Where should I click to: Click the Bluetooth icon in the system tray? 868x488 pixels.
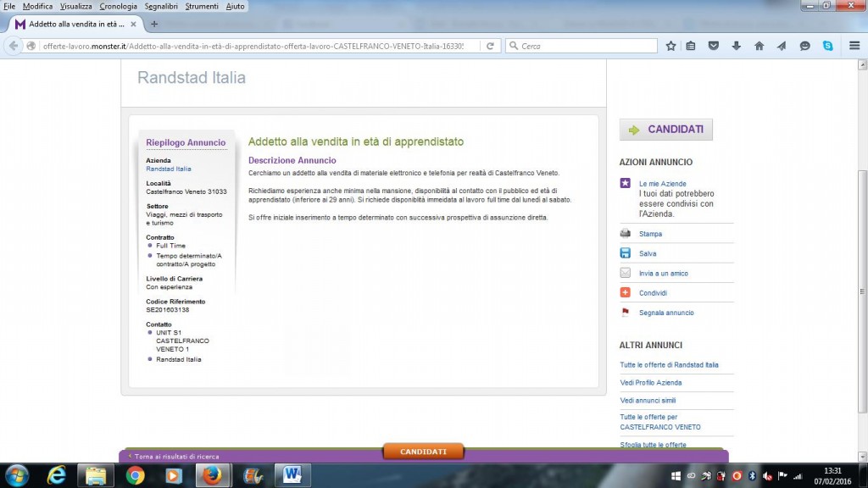point(752,476)
